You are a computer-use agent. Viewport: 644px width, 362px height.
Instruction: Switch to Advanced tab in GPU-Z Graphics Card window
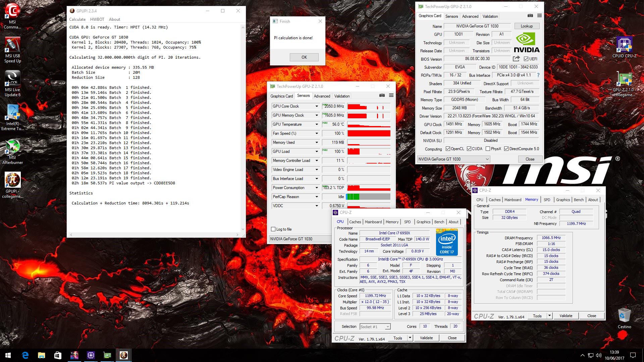[470, 16]
